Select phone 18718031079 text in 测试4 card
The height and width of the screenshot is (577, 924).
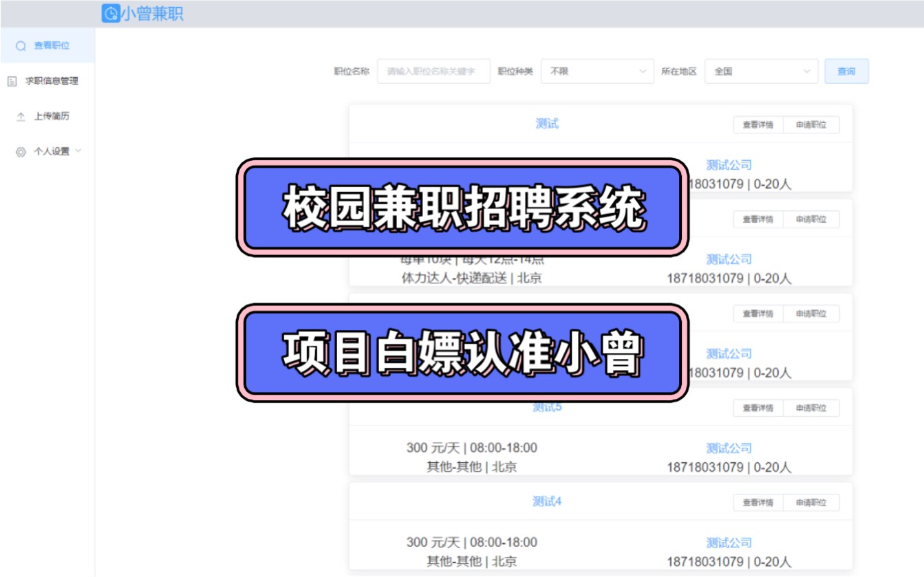coord(705,562)
